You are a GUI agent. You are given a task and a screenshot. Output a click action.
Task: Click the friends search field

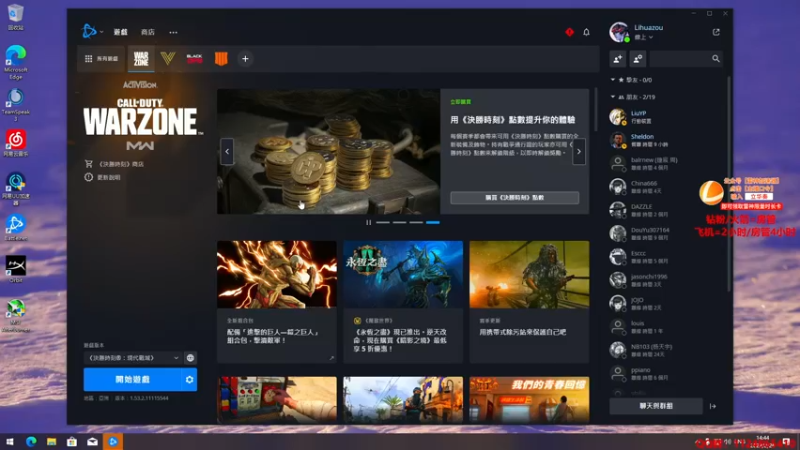(686, 59)
